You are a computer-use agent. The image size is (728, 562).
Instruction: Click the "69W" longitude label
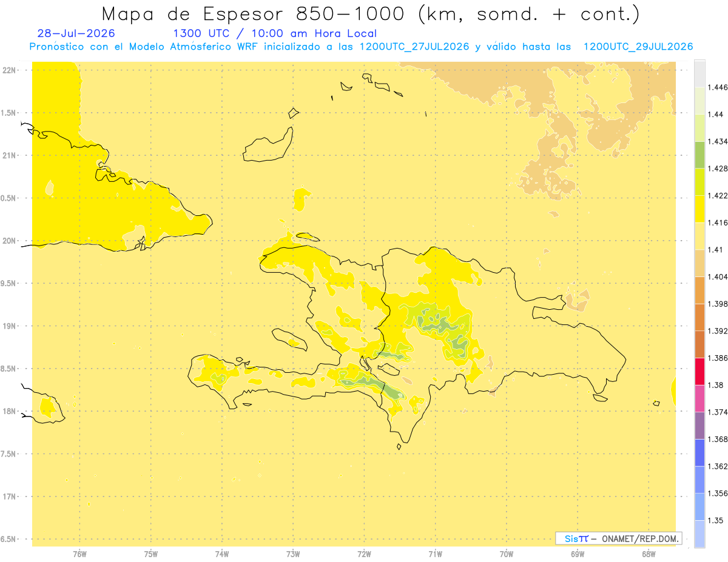[578, 554]
